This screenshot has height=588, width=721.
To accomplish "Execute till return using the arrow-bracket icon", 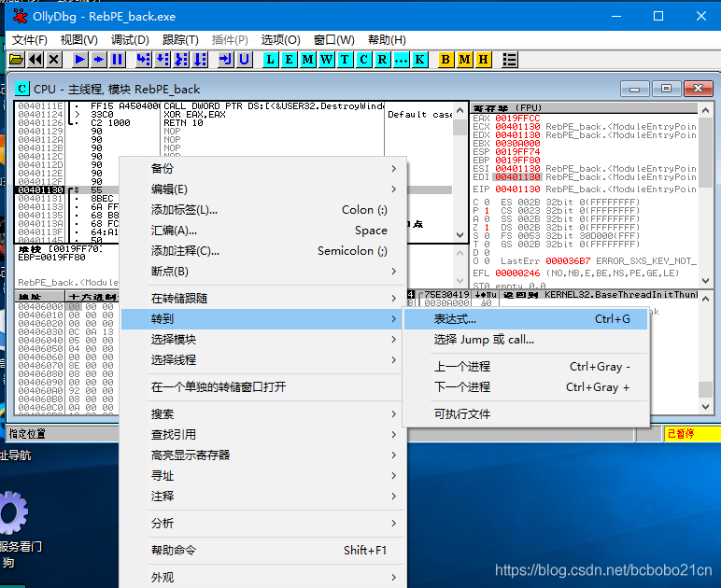I will [225, 60].
